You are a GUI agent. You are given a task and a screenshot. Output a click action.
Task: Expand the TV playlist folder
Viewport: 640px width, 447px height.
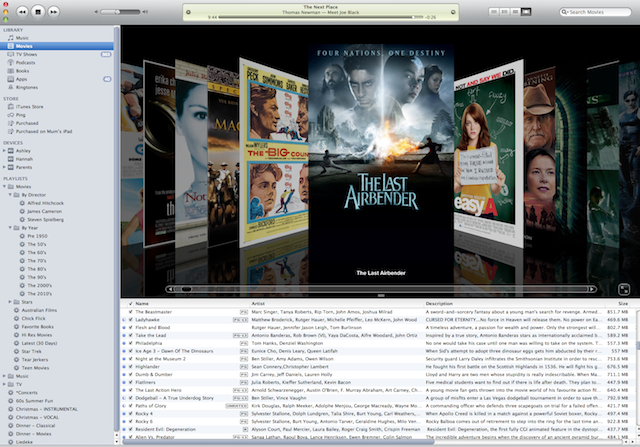coord(4,384)
